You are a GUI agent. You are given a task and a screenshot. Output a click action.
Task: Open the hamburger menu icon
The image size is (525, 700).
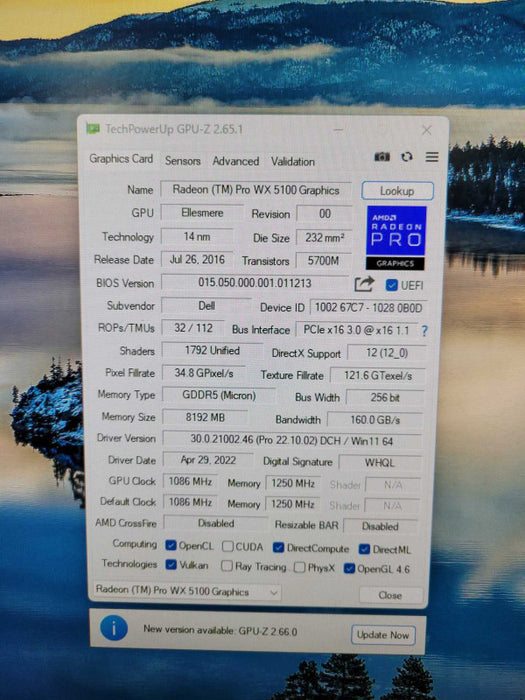(x=432, y=157)
